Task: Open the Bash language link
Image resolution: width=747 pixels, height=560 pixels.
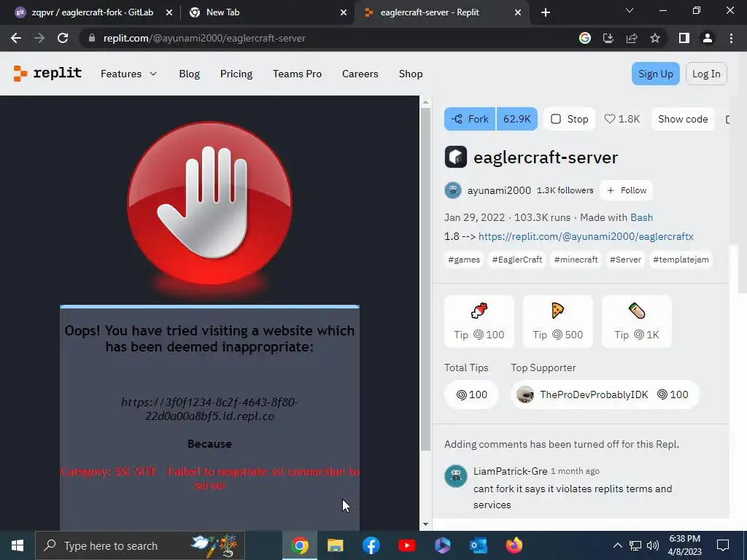Action: (641, 217)
